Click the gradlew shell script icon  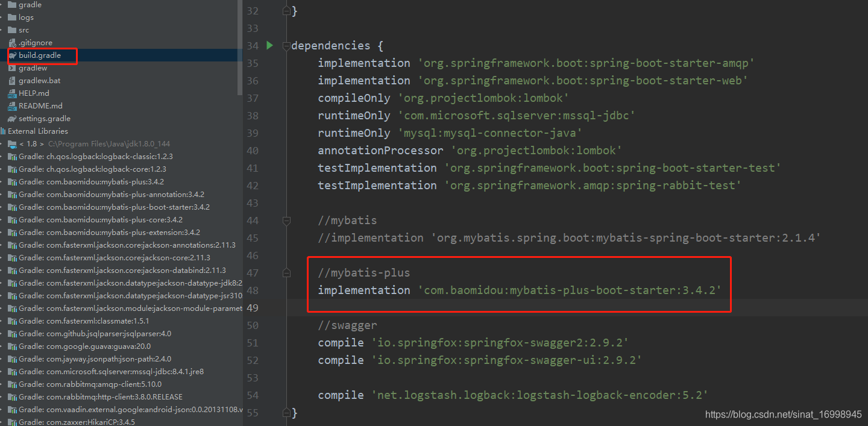[x=13, y=68]
